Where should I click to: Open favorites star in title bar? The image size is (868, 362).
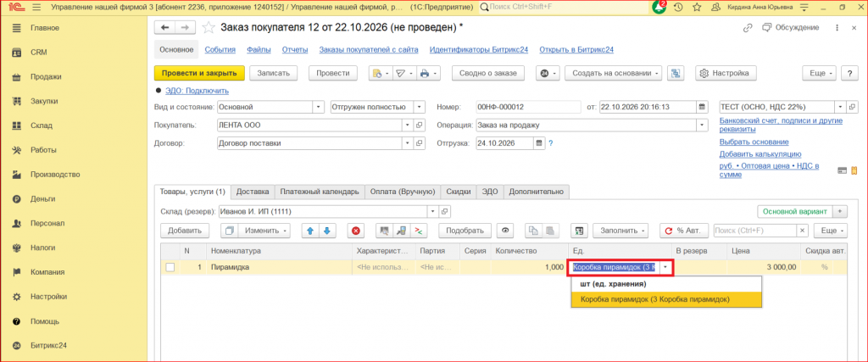point(697,7)
